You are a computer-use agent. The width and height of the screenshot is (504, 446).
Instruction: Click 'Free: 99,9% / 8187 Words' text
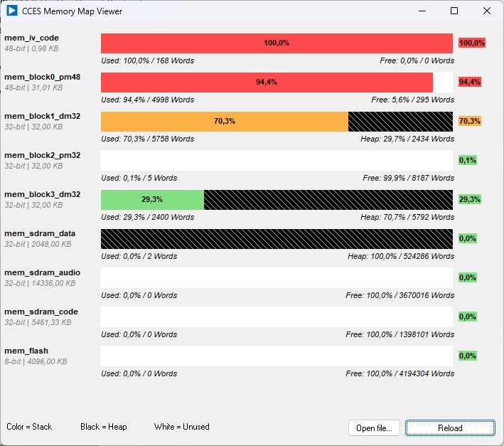pos(409,178)
